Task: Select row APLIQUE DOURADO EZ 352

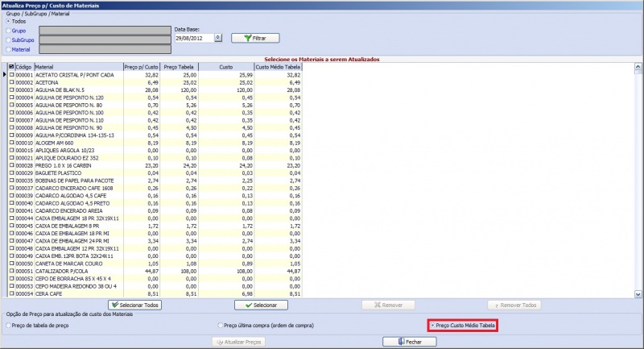Action: pyautogui.click(x=155, y=158)
